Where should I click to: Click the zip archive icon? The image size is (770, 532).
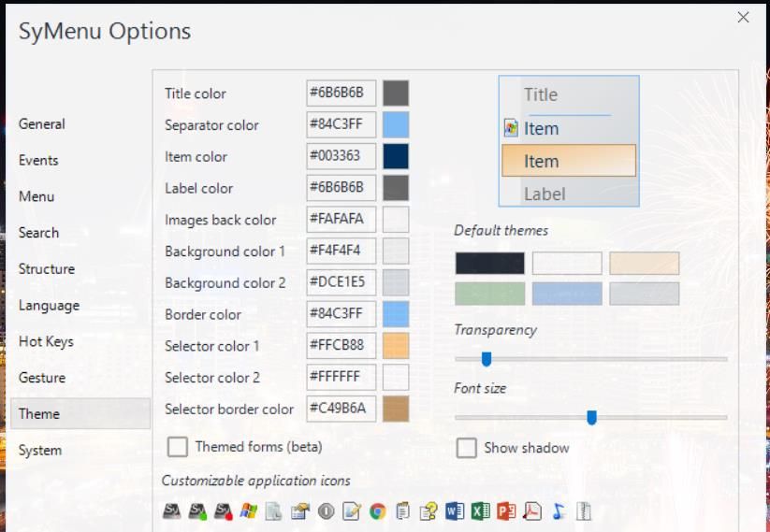point(584,511)
